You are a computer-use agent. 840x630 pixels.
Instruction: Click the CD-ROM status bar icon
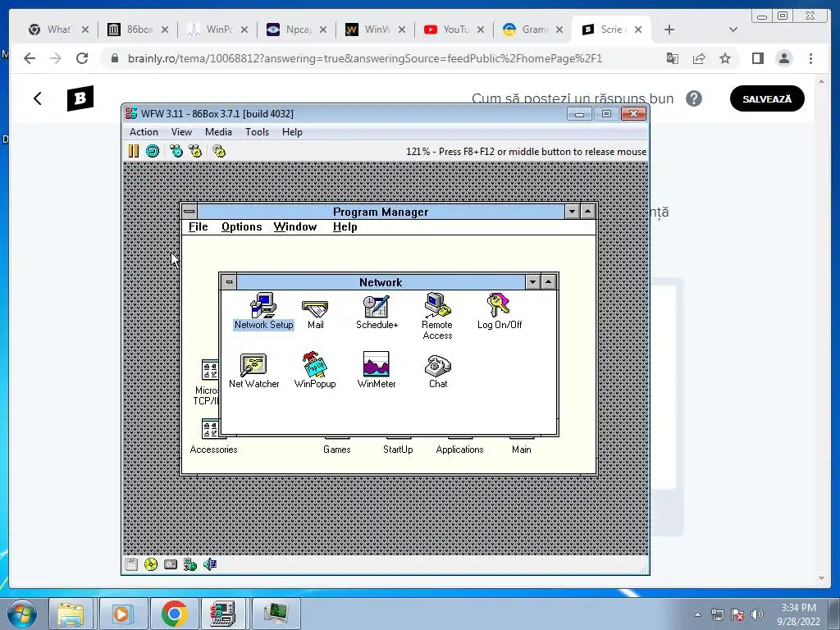coord(151,564)
